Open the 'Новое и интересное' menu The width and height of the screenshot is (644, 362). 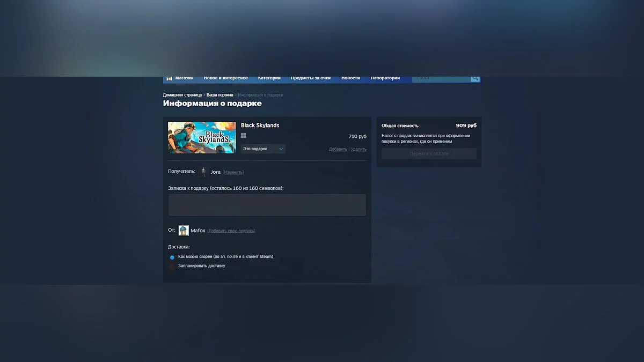(x=225, y=78)
